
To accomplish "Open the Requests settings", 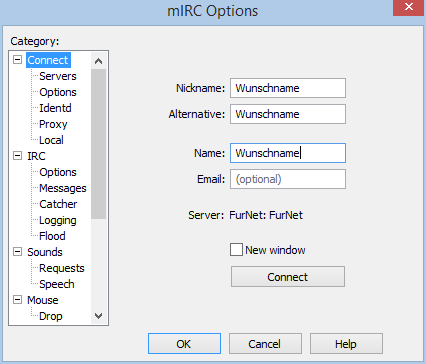I will coord(62,268).
